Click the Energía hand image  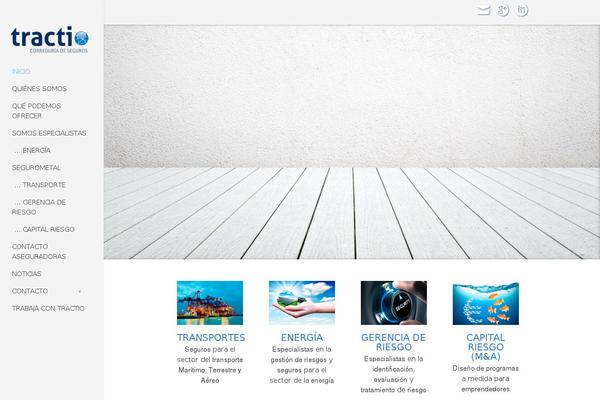pyautogui.click(x=302, y=303)
